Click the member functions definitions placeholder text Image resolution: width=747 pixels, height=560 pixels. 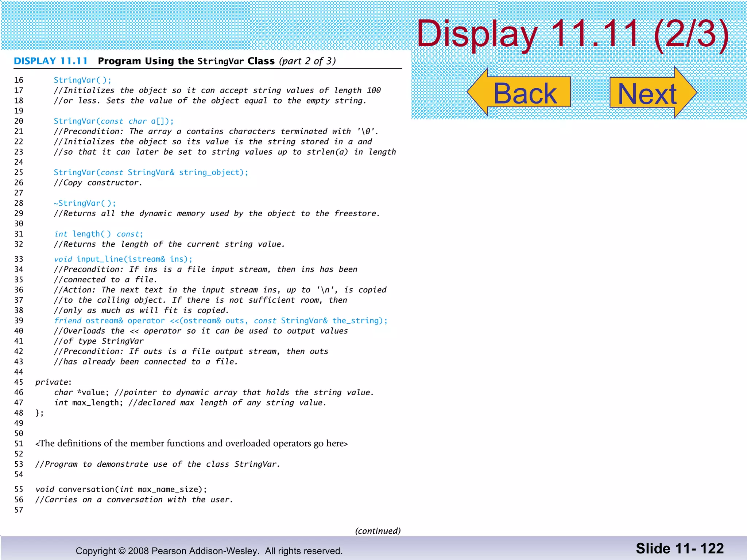click(191, 443)
